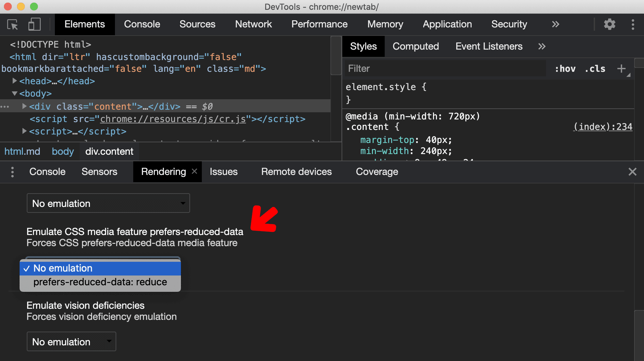Toggle .cls class editor

[x=597, y=68]
